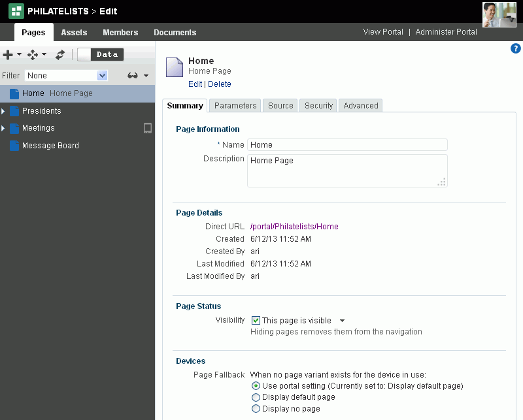Click the Description text area
The height and width of the screenshot is (420, 523).
pos(347,170)
